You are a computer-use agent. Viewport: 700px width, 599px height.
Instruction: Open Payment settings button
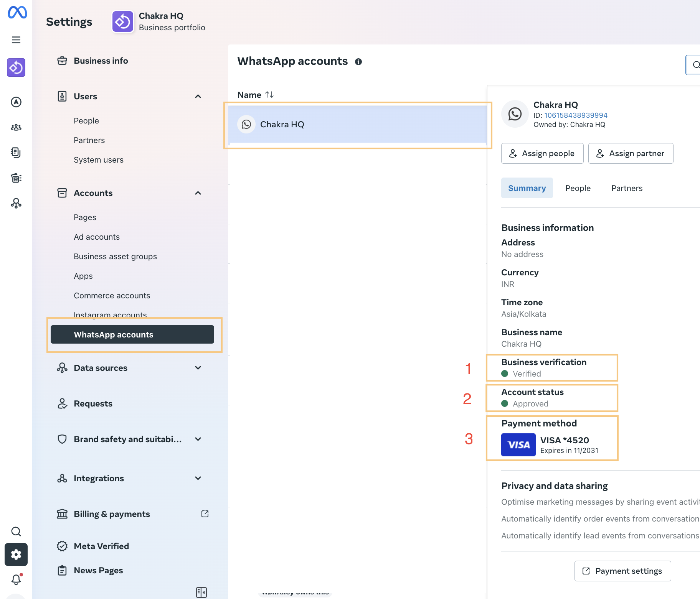tap(622, 571)
